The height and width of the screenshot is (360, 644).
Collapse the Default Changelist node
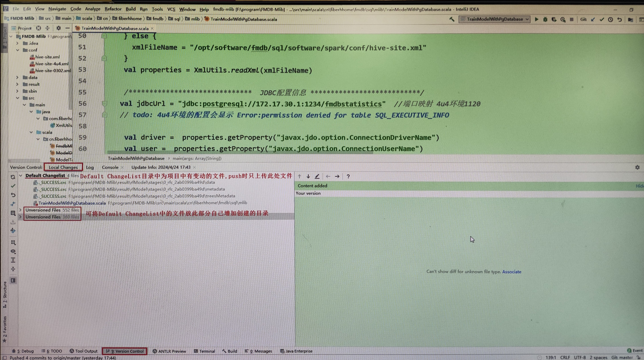pyautogui.click(x=21, y=176)
